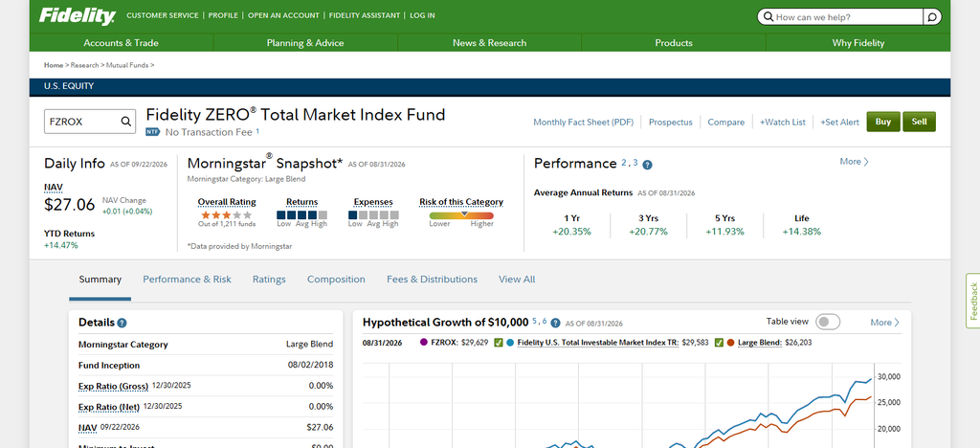The width and height of the screenshot is (980, 448).
Task: Switch to Fees & Distributions tab
Action: (432, 280)
